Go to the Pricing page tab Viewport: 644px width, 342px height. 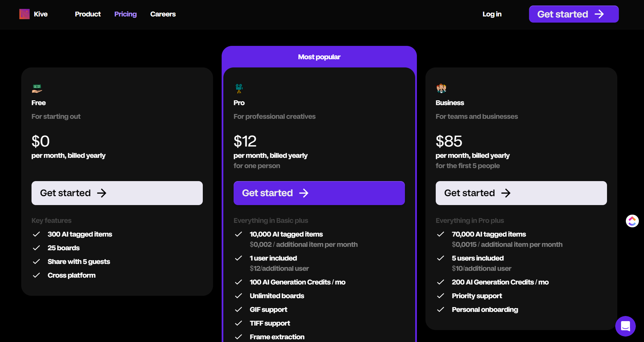[x=125, y=14]
